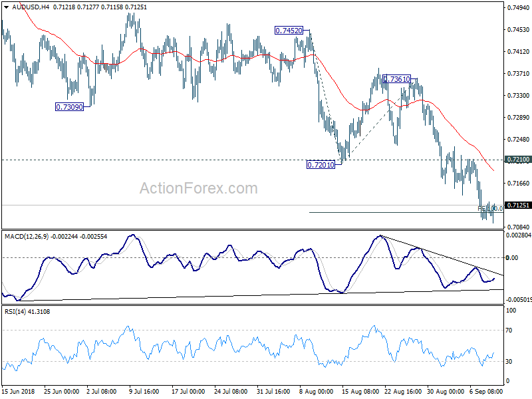Click the 0.70840 price axis value
Image resolution: width=532 pixels, height=399 pixels.
point(518,227)
